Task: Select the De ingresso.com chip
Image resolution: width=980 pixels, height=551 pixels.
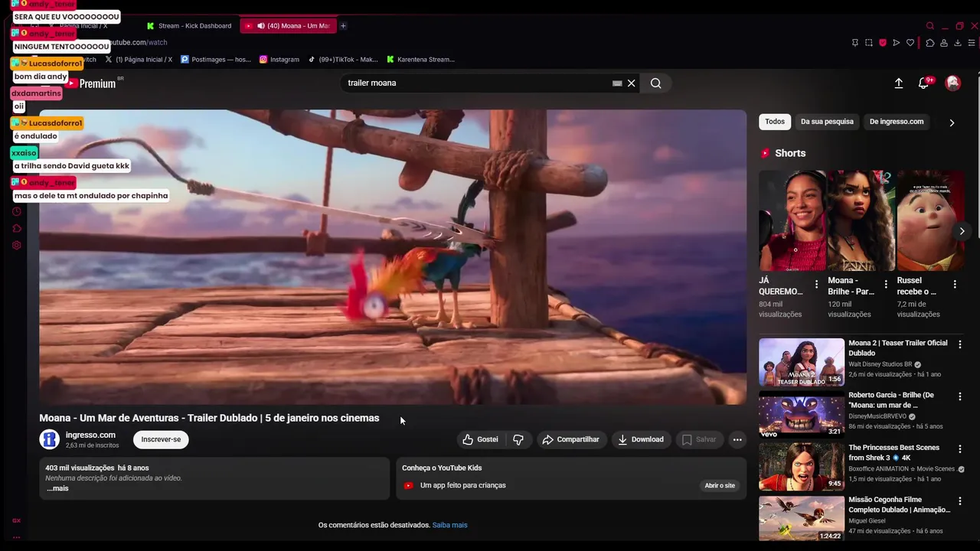Action: coord(897,122)
